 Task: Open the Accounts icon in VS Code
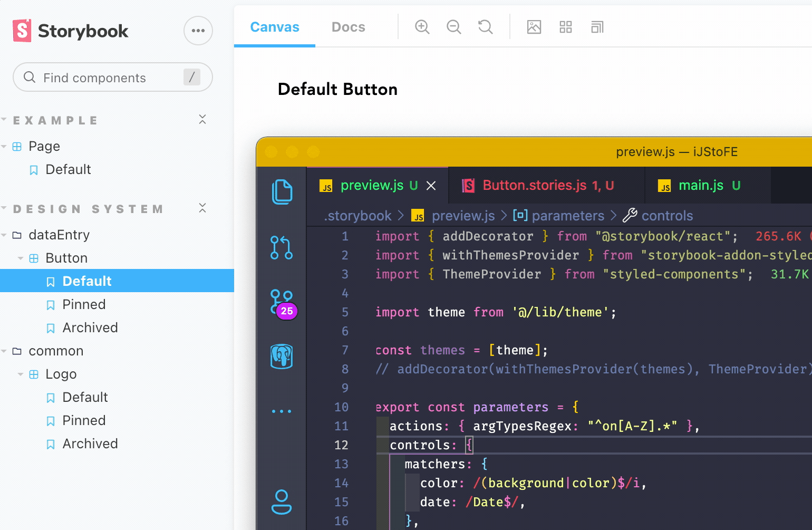[282, 502]
